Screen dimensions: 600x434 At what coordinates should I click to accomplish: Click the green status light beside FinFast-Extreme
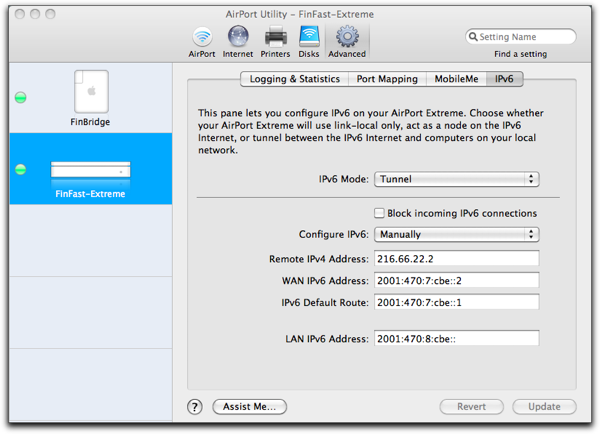(x=21, y=169)
